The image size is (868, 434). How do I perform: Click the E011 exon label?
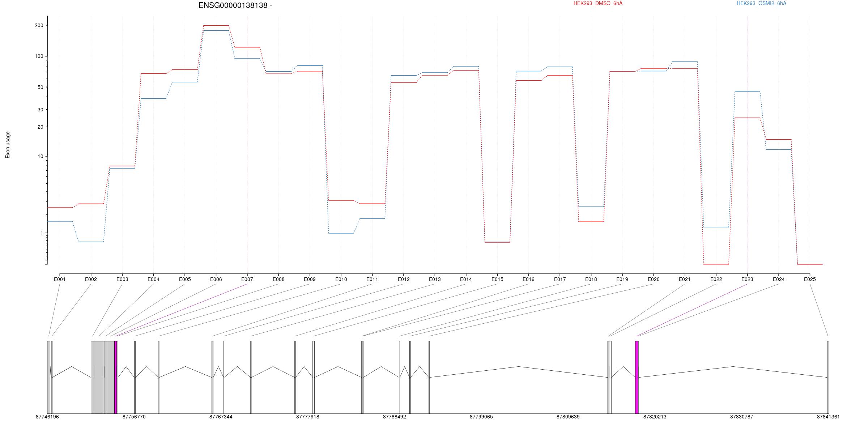click(372, 279)
